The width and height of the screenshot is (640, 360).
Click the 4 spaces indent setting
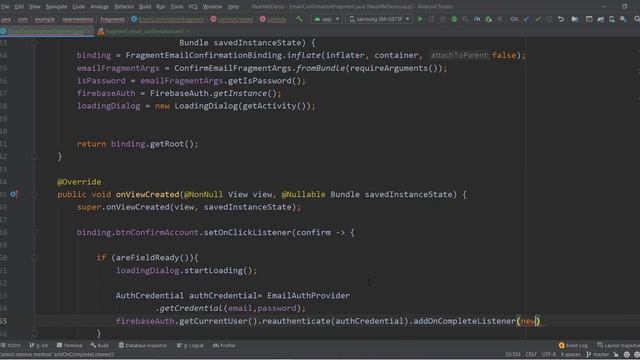[570, 354]
